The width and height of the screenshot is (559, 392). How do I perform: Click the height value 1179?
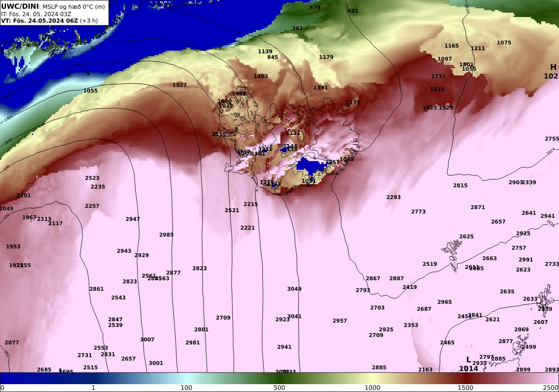[x=326, y=57]
